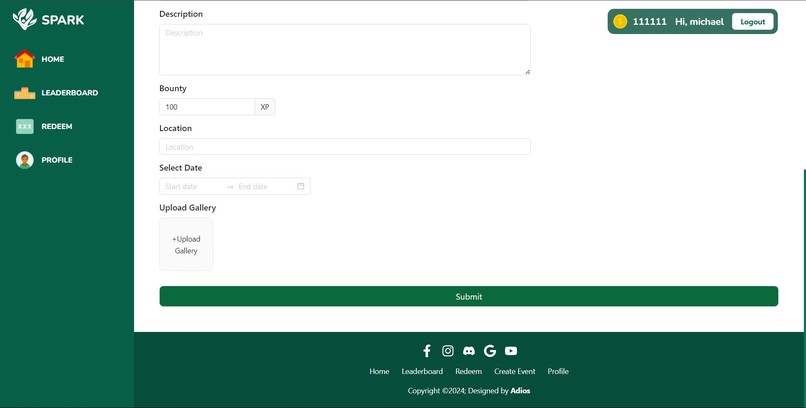Viewport: 806px width, 408px height.
Task: Select the Start date field
Action: click(x=193, y=187)
